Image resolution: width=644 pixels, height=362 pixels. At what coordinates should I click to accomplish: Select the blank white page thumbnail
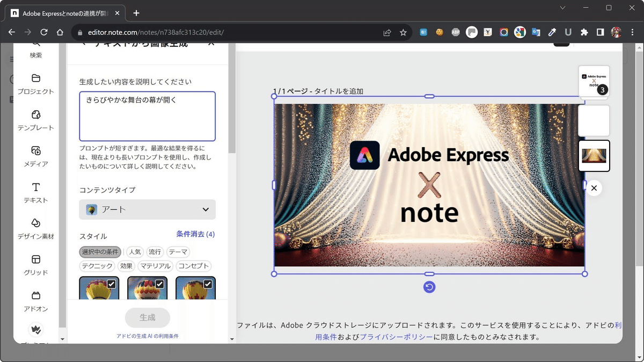tap(594, 120)
